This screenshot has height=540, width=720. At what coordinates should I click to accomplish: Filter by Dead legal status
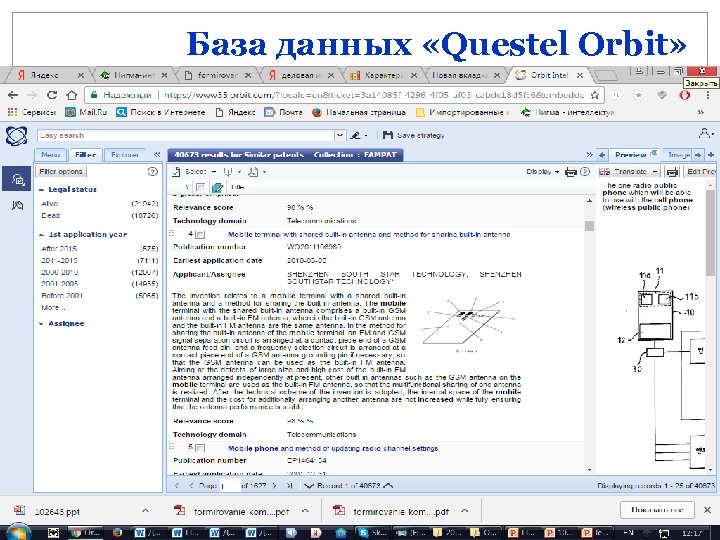pyautogui.click(x=51, y=215)
